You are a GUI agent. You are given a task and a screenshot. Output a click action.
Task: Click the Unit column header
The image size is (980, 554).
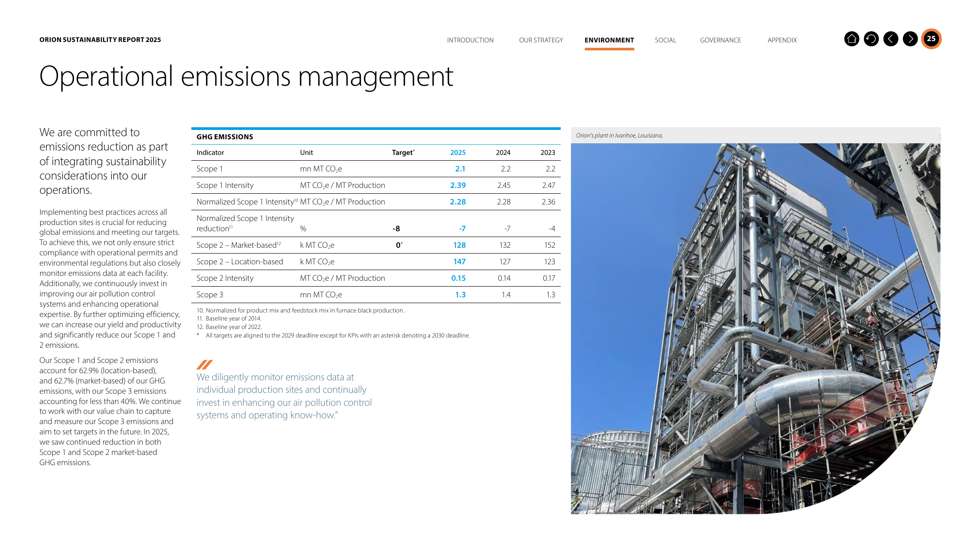click(306, 153)
